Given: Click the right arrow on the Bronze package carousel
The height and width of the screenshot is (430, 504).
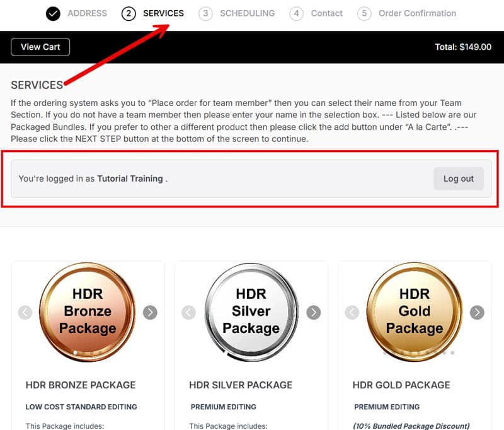Looking at the screenshot, I should click(x=151, y=313).
